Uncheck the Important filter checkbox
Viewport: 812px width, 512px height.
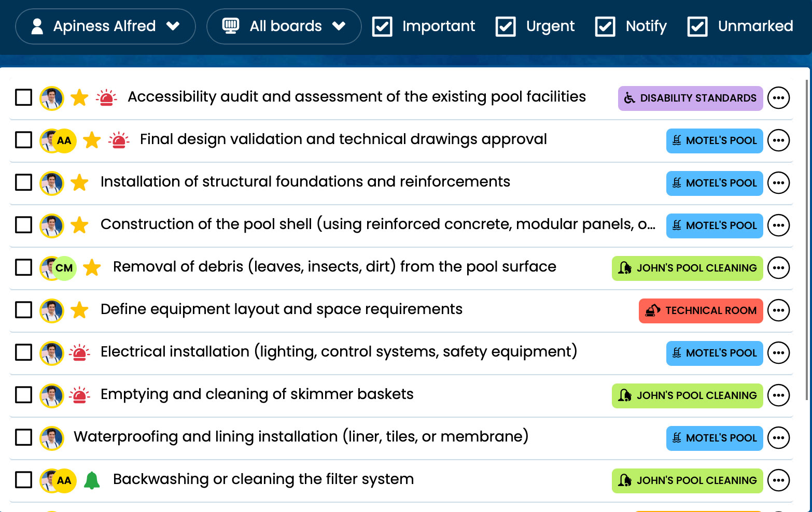[382, 26]
